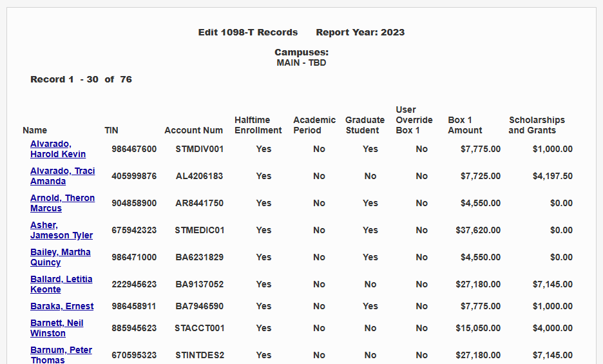Click the Box 1 Amount column header
Image resolution: width=603 pixels, height=364 pixels.
click(x=465, y=125)
